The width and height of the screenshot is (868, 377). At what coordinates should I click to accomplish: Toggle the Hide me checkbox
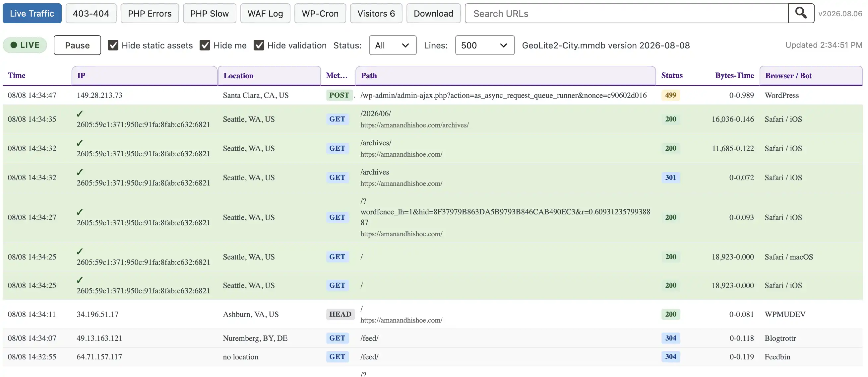[x=205, y=45]
